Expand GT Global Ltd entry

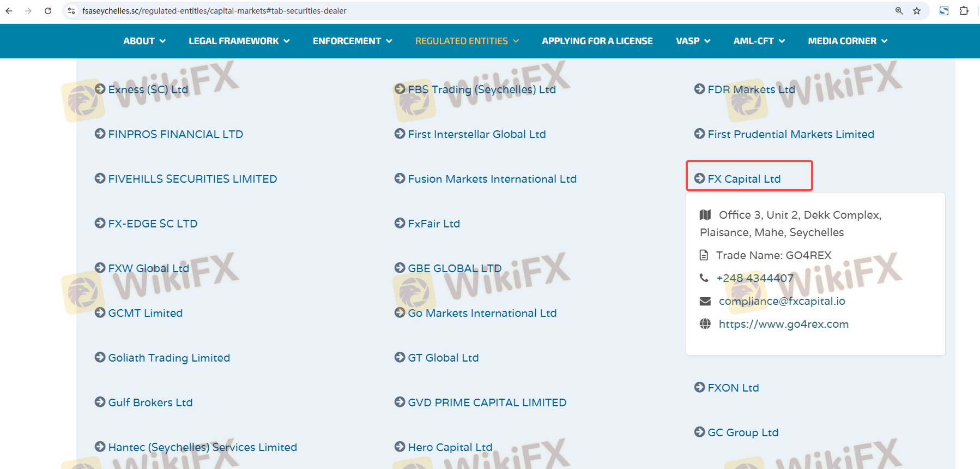pyautogui.click(x=437, y=358)
